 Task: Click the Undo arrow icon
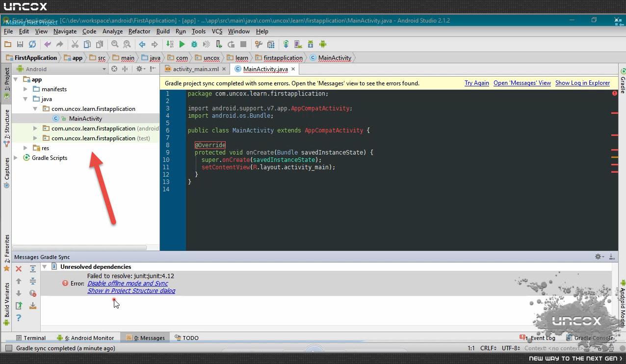(48, 44)
